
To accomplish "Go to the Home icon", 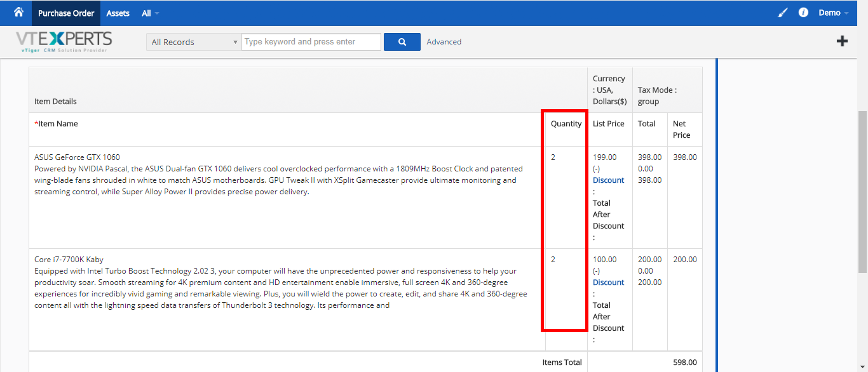I will 18,12.
